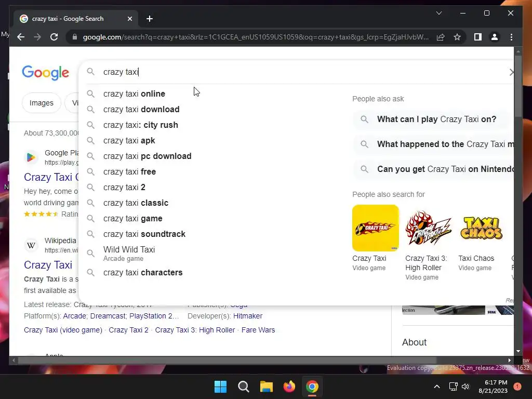Launch Firefox from the taskbar
Screen dimensions: 532x399
click(289, 387)
